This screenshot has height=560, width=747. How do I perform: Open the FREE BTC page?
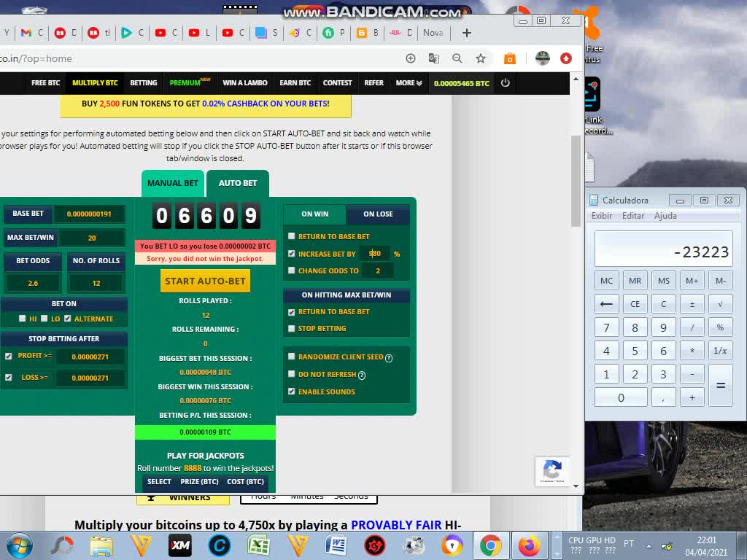[x=46, y=83]
